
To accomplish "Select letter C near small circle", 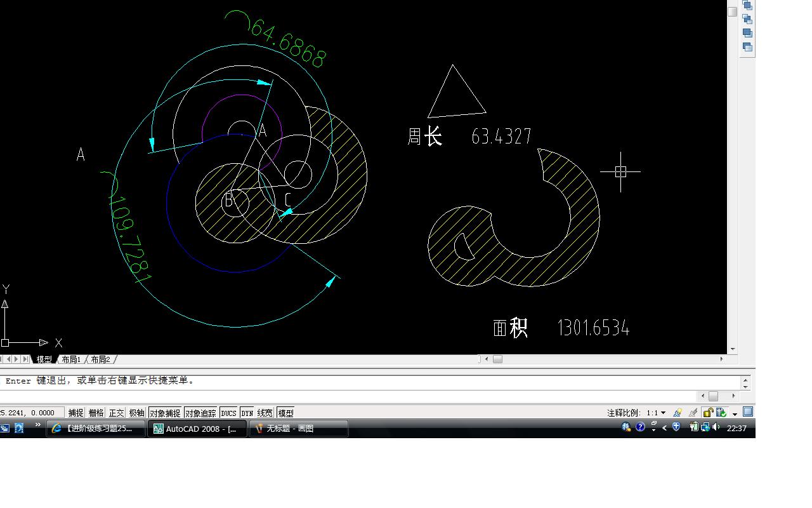I will pos(287,200).
